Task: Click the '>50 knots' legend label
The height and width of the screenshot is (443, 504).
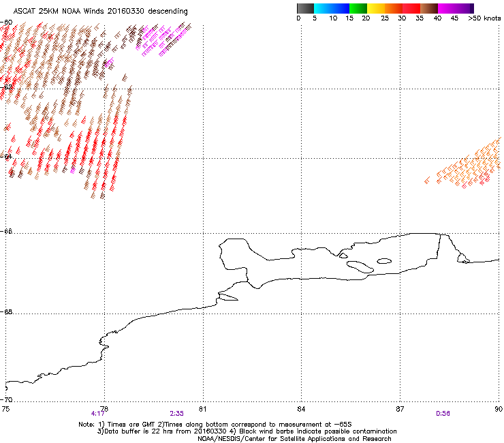Action: click(x=484, y=18)
